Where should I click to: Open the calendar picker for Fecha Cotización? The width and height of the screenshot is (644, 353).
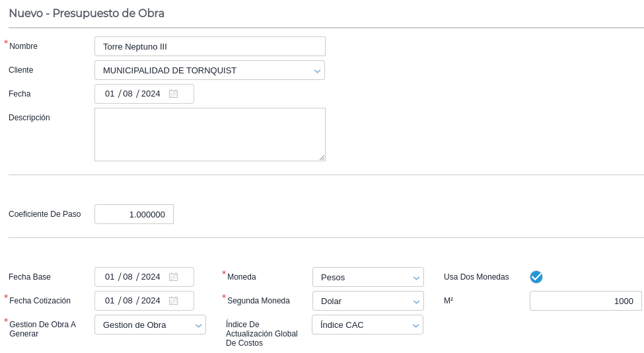[x=173, y=301]
